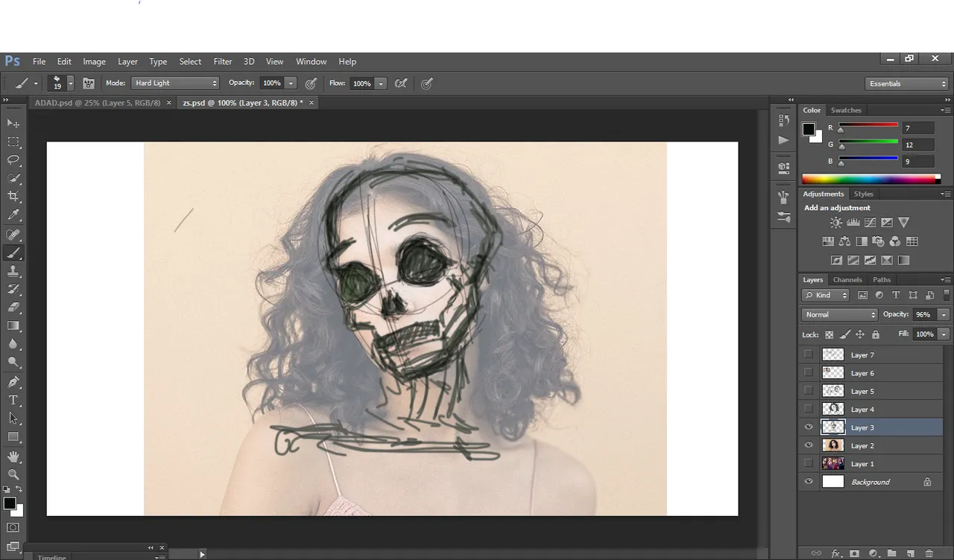Viewport: 954px width, 560px height.
Task: Show Layer 7 via visibility box
Action: 809,355
